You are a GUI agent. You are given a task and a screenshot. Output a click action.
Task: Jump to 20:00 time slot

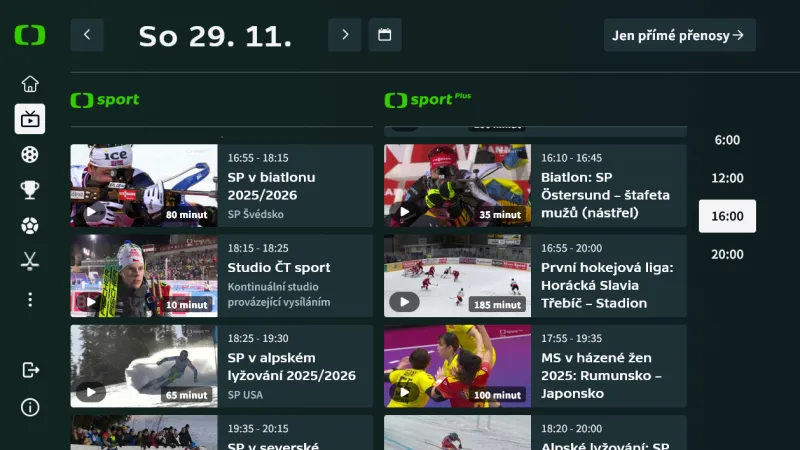(x=727, y=254)
